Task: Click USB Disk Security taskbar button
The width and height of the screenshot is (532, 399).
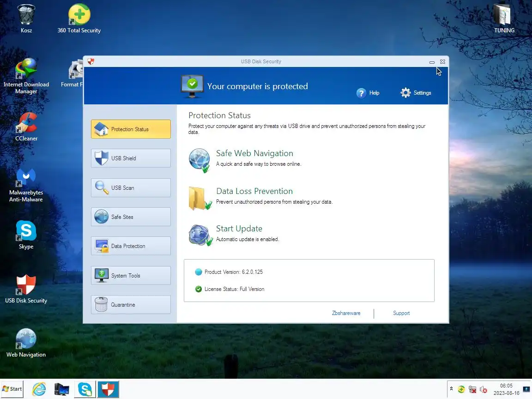Action: tap(108, 389)
